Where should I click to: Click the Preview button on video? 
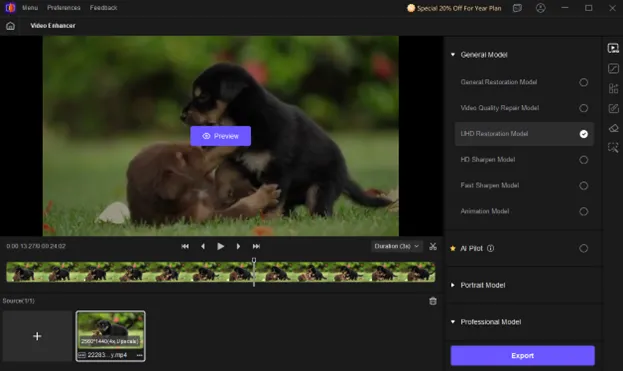[221, 136]
